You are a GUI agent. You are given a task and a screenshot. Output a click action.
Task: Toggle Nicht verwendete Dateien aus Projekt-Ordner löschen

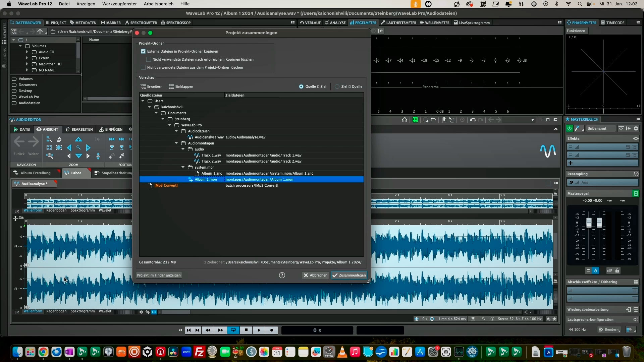[x=143, y=67]
